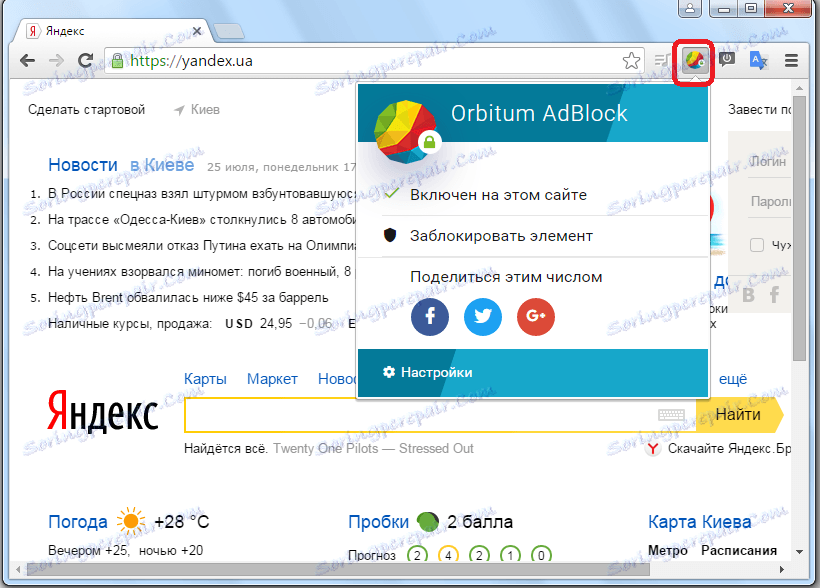The image size is (820, 588).
Task: Open the user profile button in title bar
Action: 690,8
